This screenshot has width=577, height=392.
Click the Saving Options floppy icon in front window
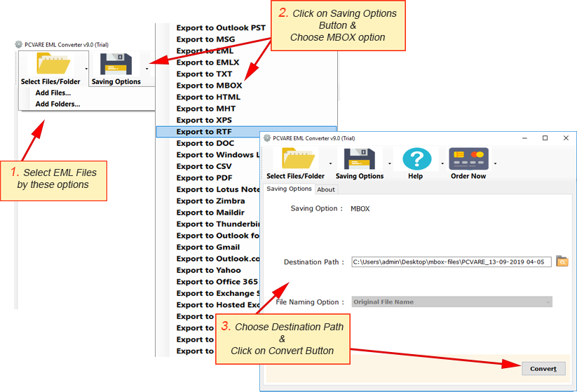click(x=360, y=158)
